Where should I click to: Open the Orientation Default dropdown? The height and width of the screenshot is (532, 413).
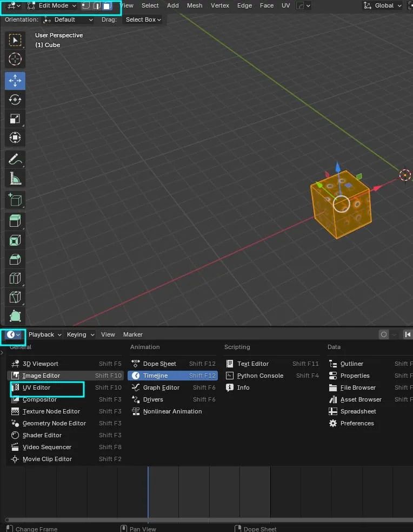pos(68,19)
